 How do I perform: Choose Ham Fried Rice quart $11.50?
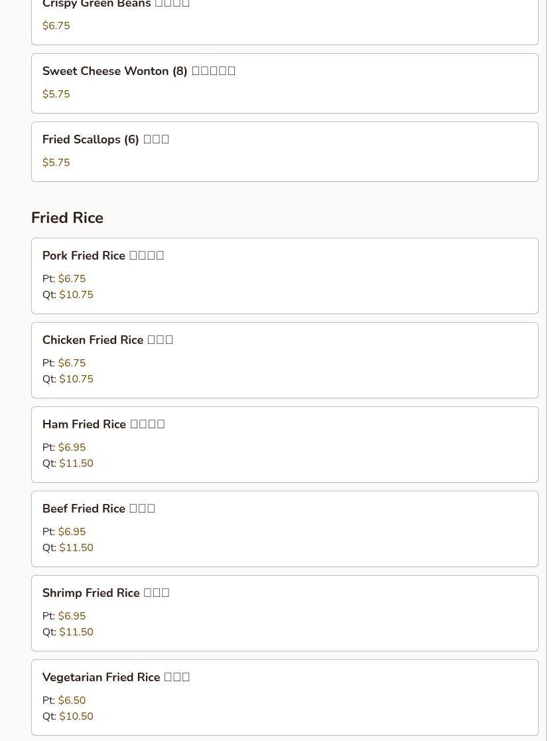point(76,463)
